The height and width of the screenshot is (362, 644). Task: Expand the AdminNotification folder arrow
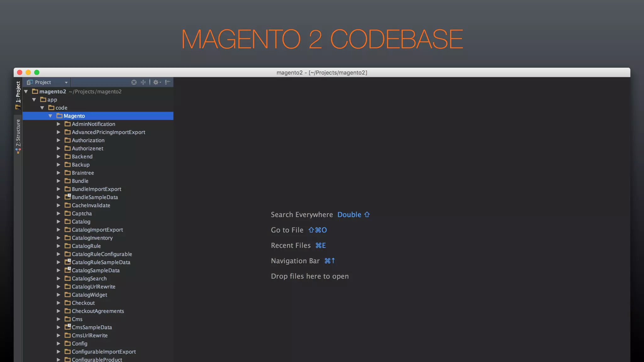pos(58,124)
